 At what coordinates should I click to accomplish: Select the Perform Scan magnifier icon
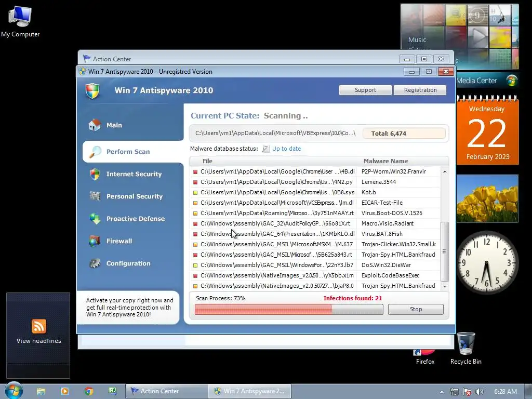click(96, 152)
